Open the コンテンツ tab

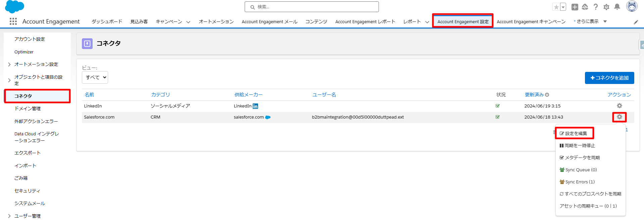click(x=316, y=21)
